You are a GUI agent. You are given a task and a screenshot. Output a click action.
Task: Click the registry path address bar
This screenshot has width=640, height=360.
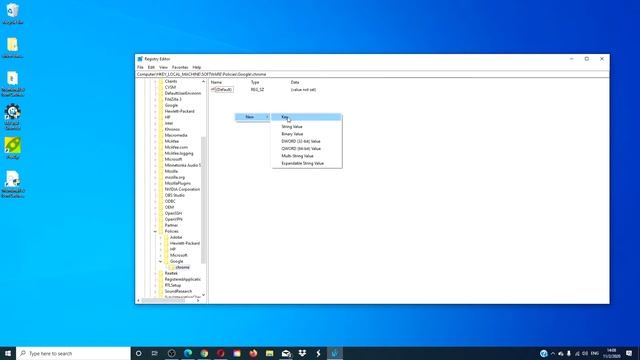(372, 74)
